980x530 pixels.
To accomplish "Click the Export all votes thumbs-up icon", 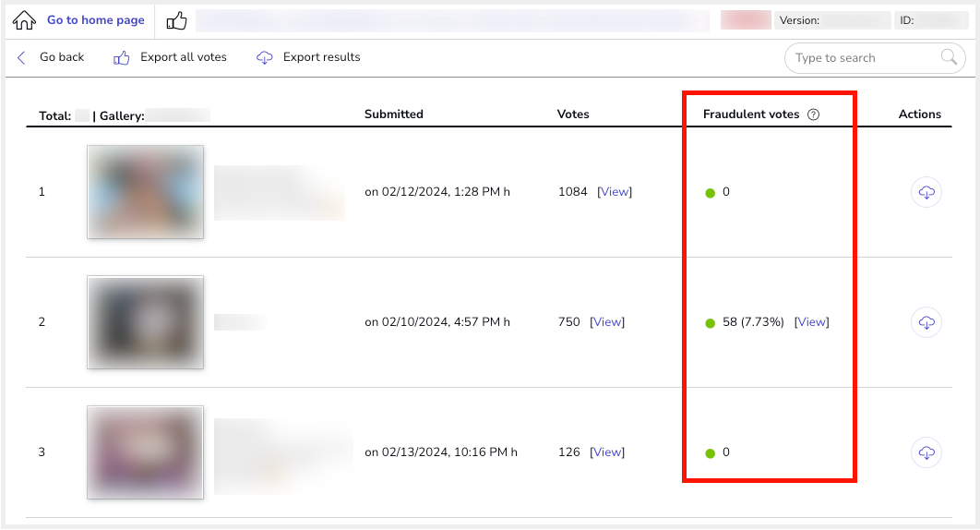I will [x=121, y=58].
